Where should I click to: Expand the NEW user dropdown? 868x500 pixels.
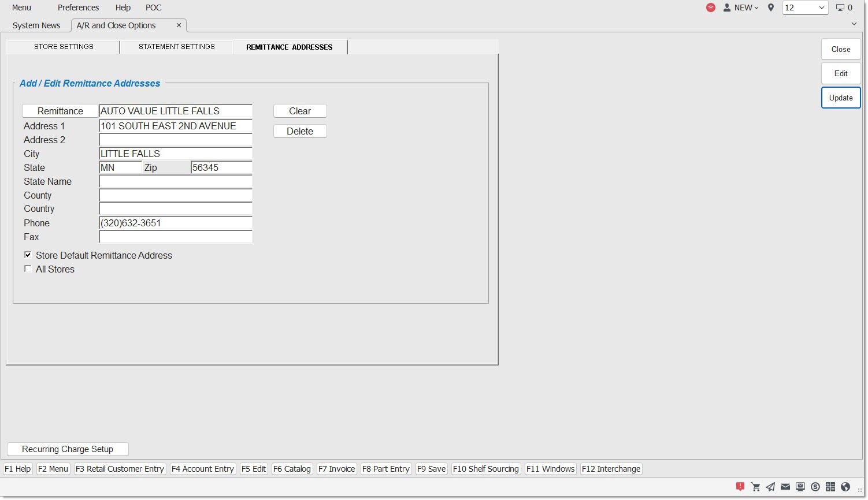(741, 8)
